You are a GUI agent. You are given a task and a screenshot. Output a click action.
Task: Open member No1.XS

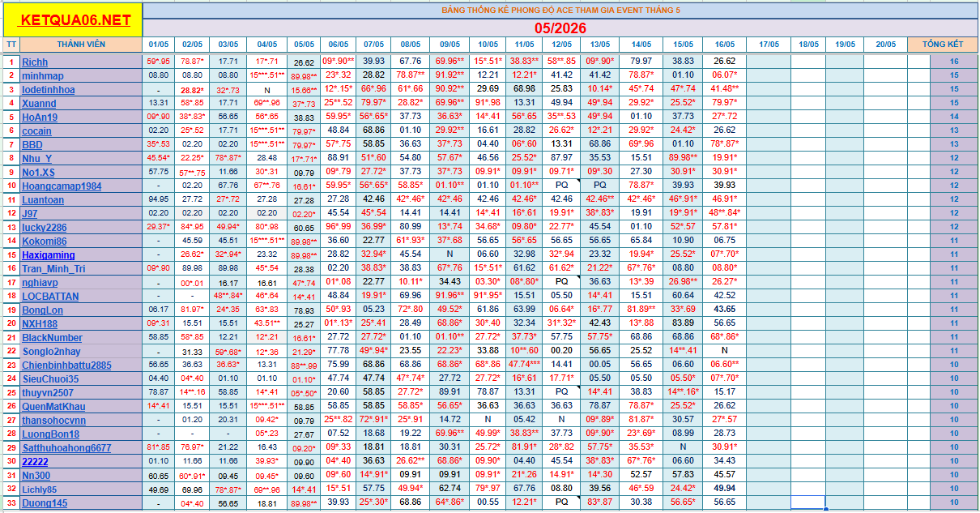(x=39, y=172)
